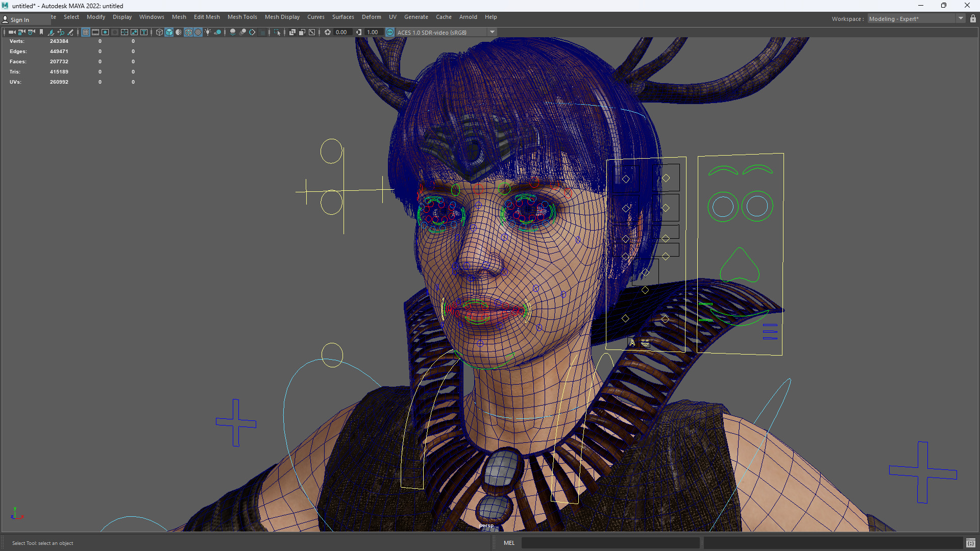The width and height of the screenshot is (980, 551).
Task: Click the Motion Blur icon
Action: (x=242, y=32)
